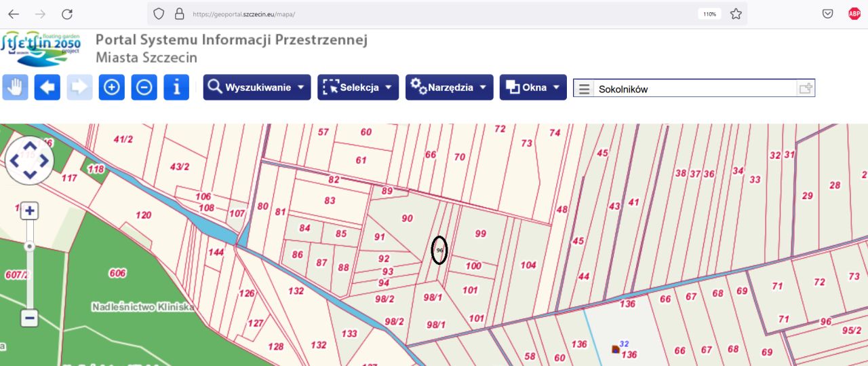Click parcel label 107
Viewport: 868px width, 366px height.
pos(236,213)
